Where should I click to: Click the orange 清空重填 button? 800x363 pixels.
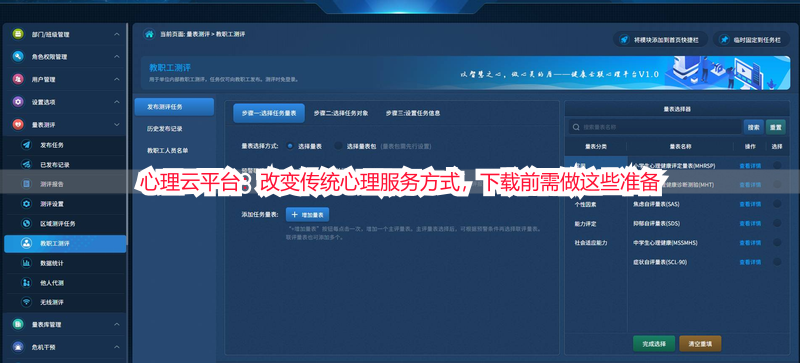700,344
